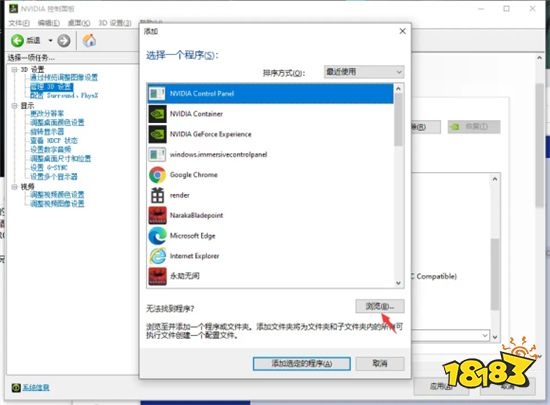Select the windows.immersivecontrolpanel icon

[157, 155]
